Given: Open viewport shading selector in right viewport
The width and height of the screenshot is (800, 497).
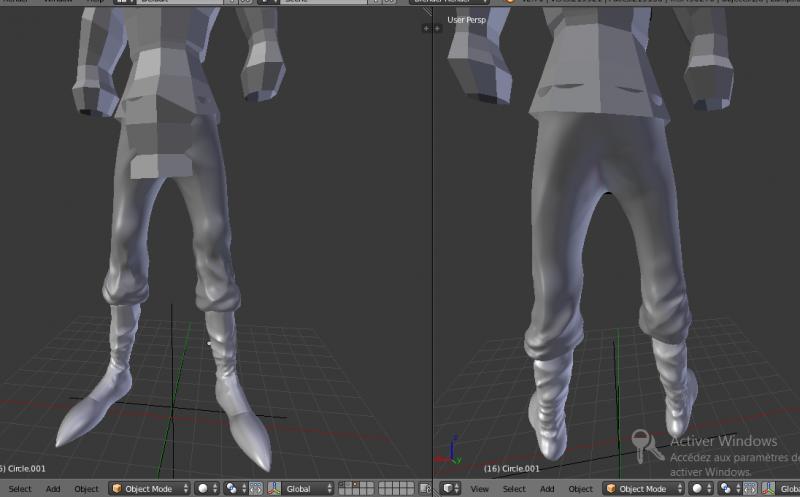Looking at the screenshot, I should click(x=701, y=489).
